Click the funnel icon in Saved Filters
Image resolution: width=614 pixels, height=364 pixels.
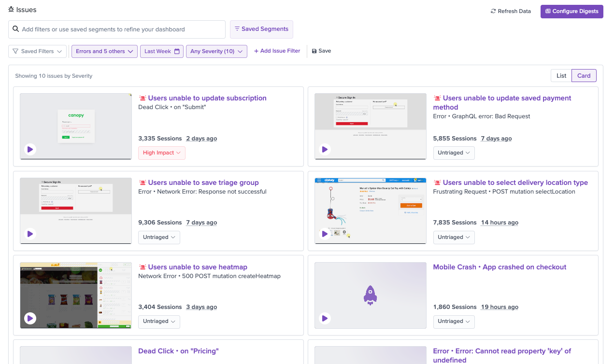click(x=15, y=51)
